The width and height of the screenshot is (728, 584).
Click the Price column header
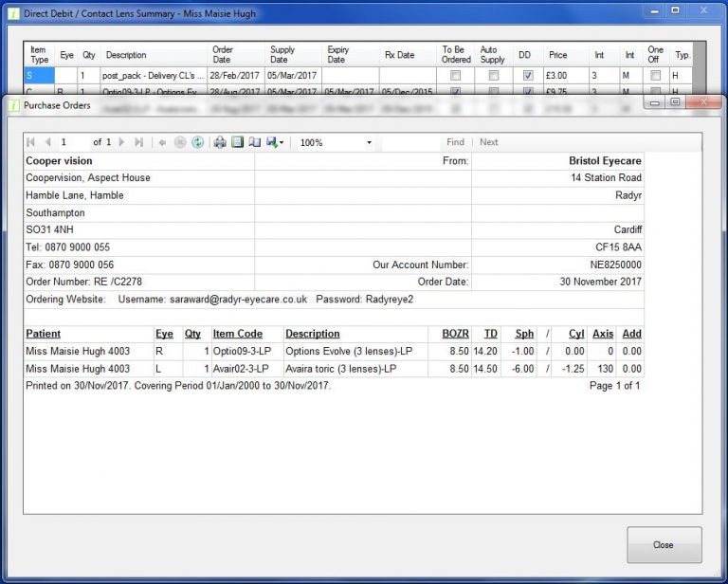point(566,55)
